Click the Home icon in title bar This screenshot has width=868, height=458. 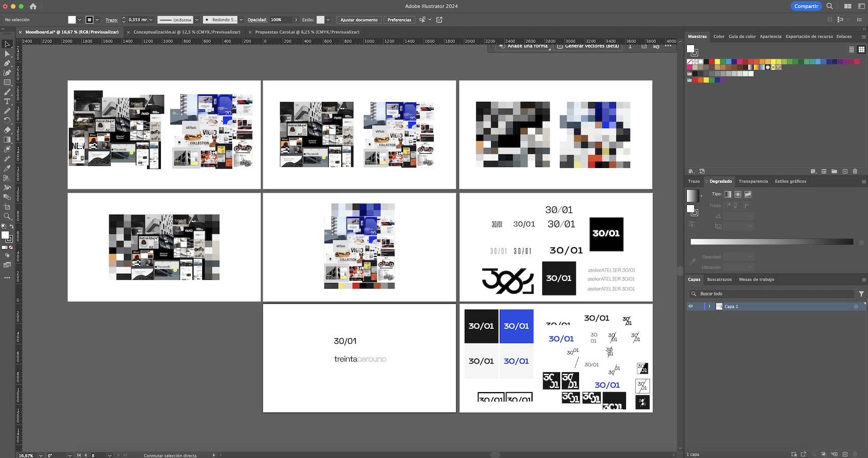click(x=33, y=6)
